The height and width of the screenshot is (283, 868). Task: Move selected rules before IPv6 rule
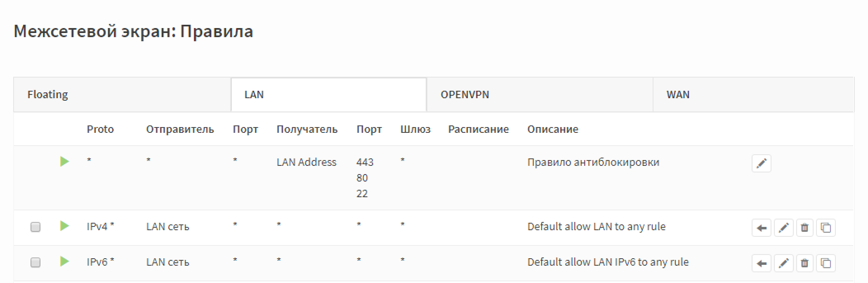tap(761, 263)
